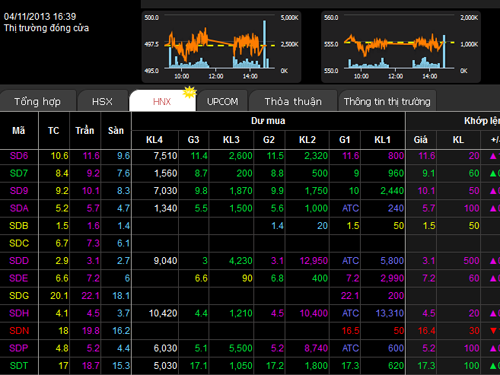
Task: Open the UPCOM tab
Action: [222, 101]
